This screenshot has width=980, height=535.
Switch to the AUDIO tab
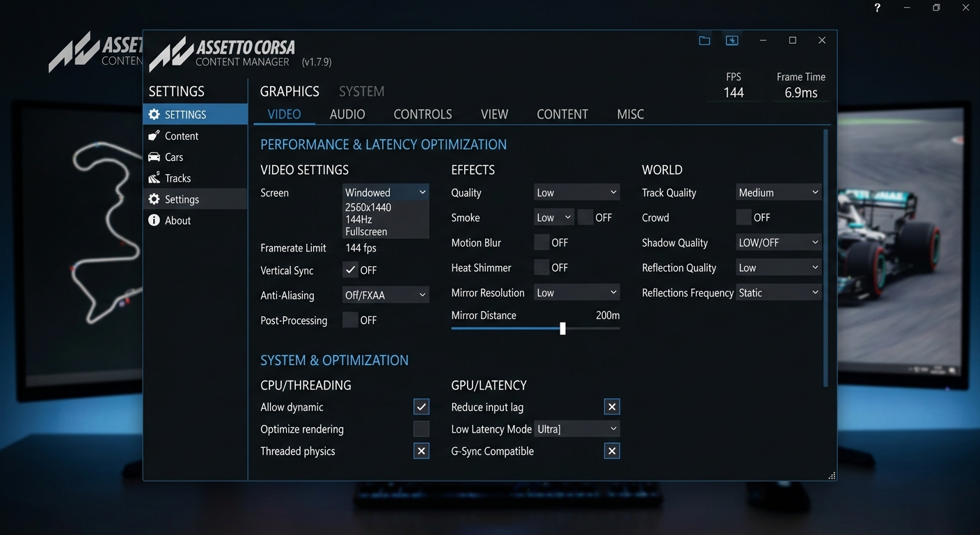tap(347, 114)
